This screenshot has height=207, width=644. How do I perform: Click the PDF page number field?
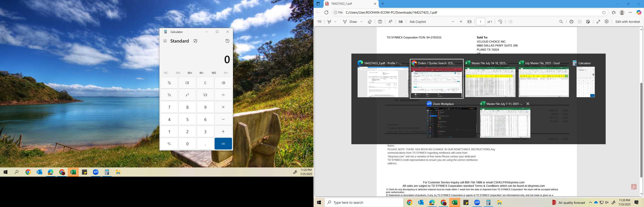click(481, 22)
